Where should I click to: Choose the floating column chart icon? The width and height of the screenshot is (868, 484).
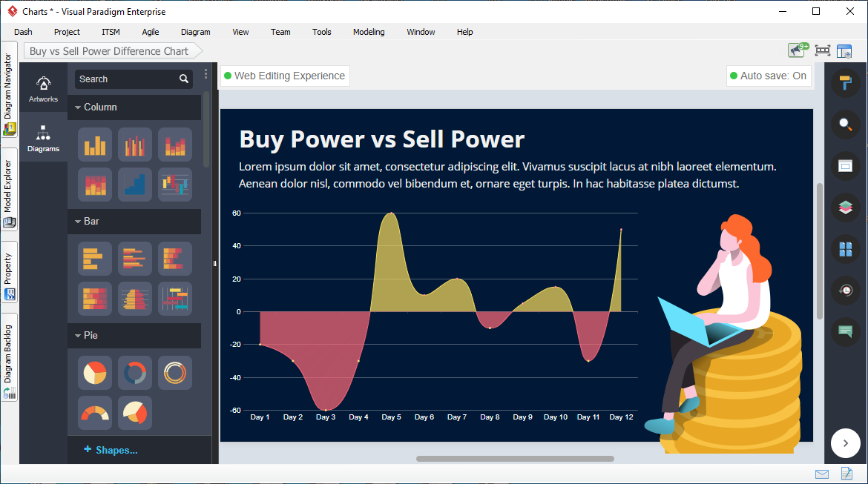click(175, 185)
